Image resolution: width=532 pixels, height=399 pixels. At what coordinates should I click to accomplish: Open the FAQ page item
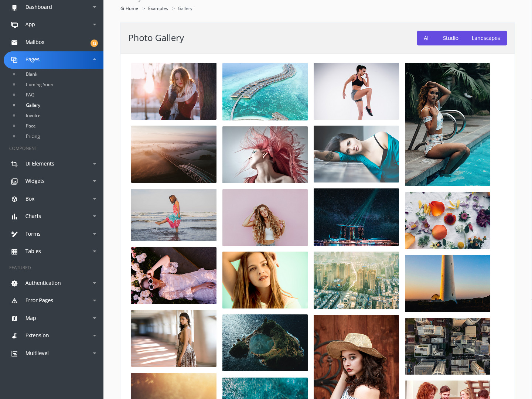(30, 95)
